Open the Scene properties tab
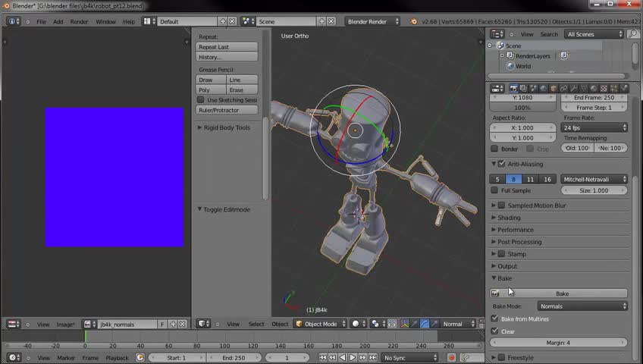Image resolution: width=643 pixels, height=364 pixels. (534, 89)
